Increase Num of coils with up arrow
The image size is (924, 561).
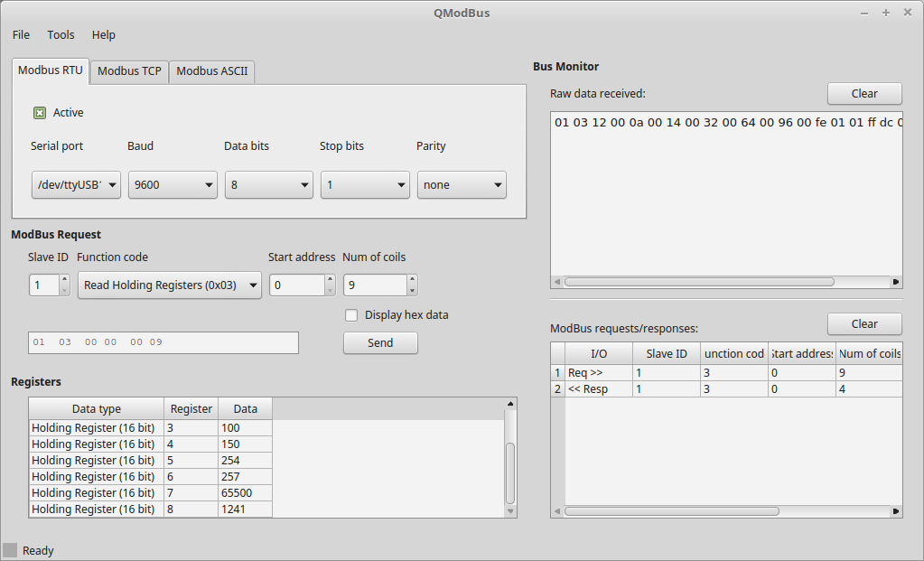pos(413,279)
